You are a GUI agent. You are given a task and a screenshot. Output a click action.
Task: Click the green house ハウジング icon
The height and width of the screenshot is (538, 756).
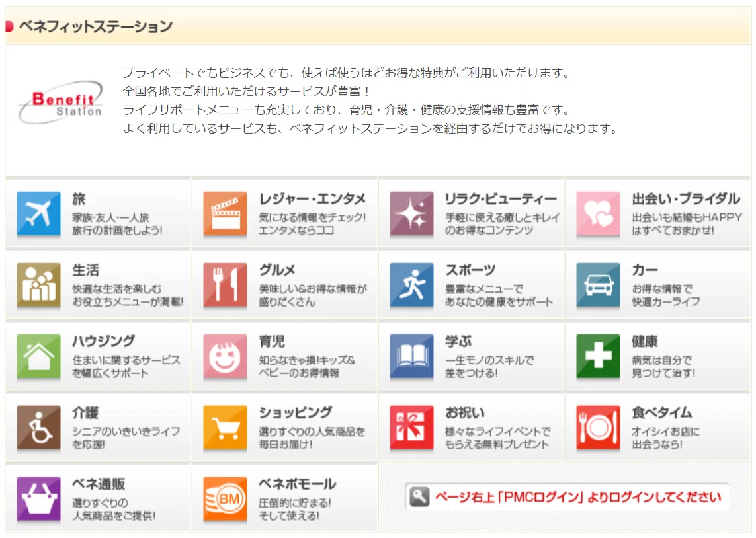38,356
